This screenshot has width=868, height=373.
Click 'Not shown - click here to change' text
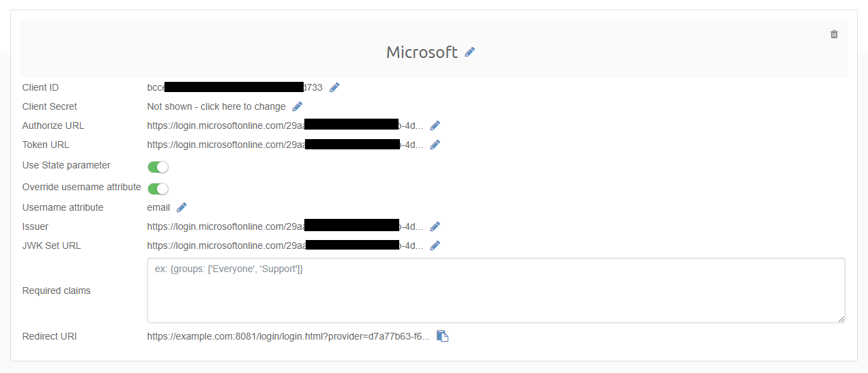click(x=216, y=106)
